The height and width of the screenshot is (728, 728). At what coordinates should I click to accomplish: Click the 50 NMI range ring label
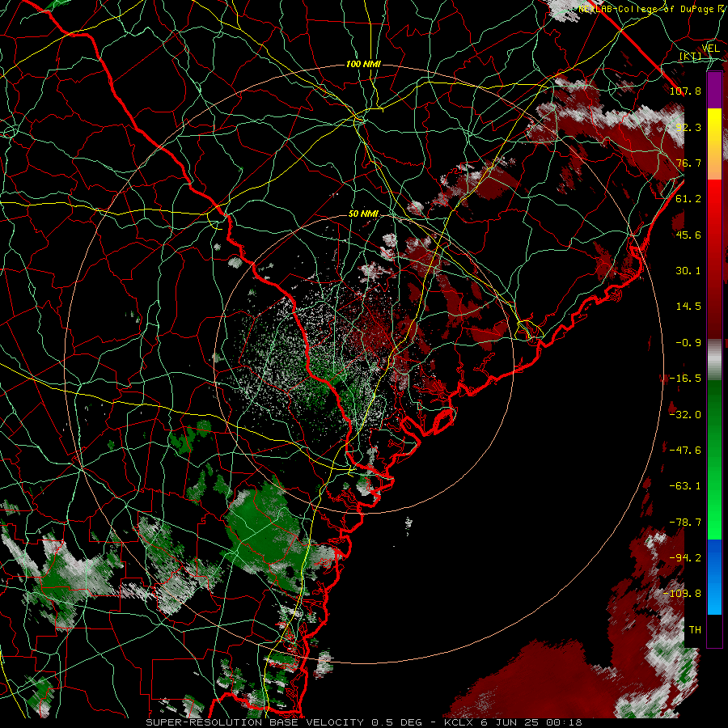click(363, 214)
